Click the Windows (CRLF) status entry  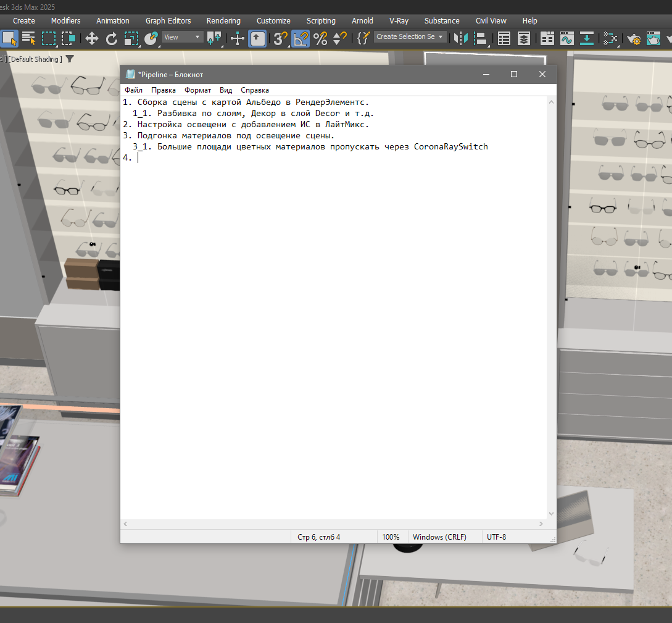click(439, 537)
